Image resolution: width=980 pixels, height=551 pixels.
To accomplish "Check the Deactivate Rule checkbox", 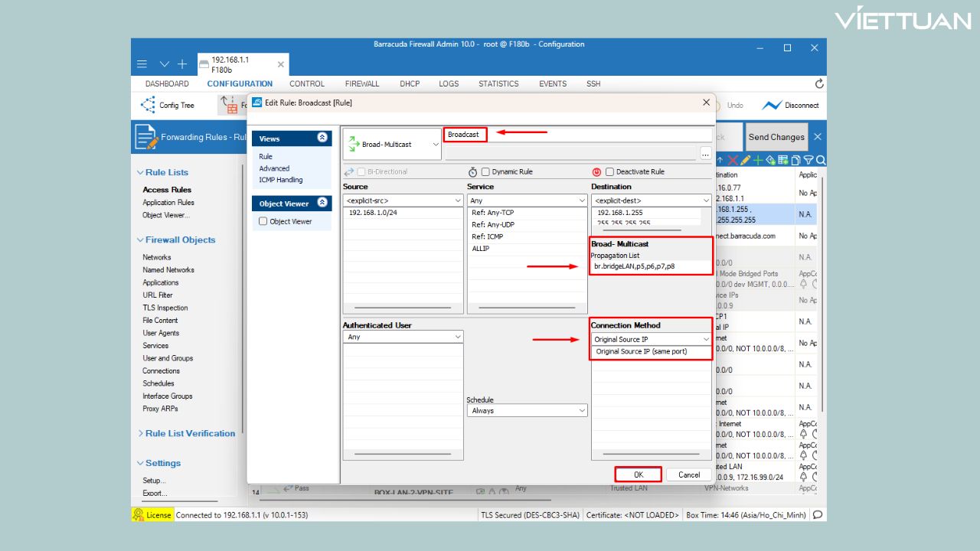I will point(610,172).
